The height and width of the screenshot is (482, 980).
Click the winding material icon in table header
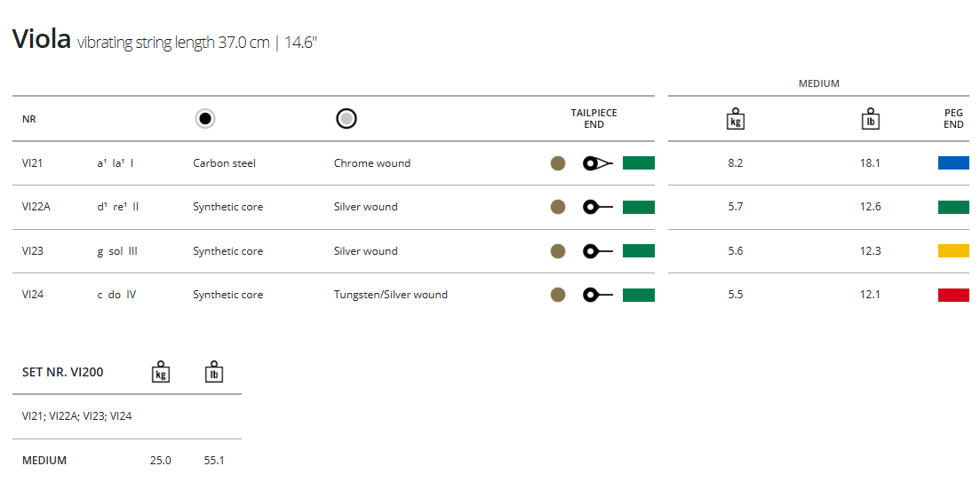[347, 119]
